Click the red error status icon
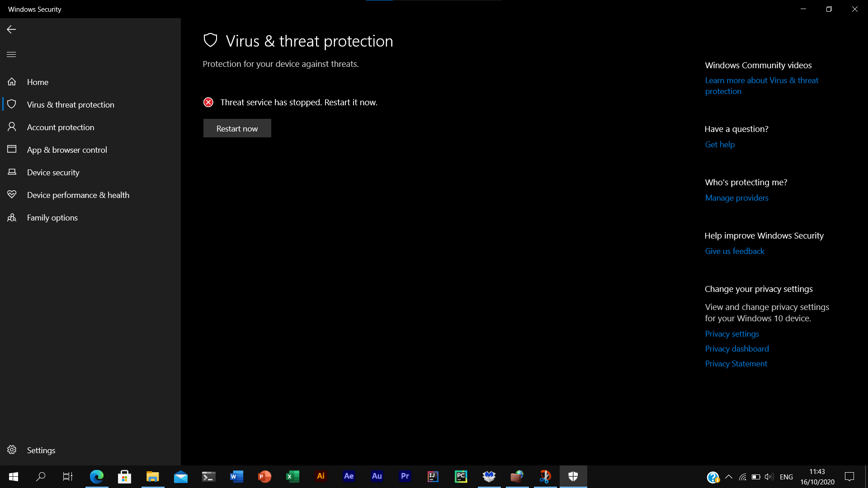Viewport: 868px width, 488px height. 208,102
